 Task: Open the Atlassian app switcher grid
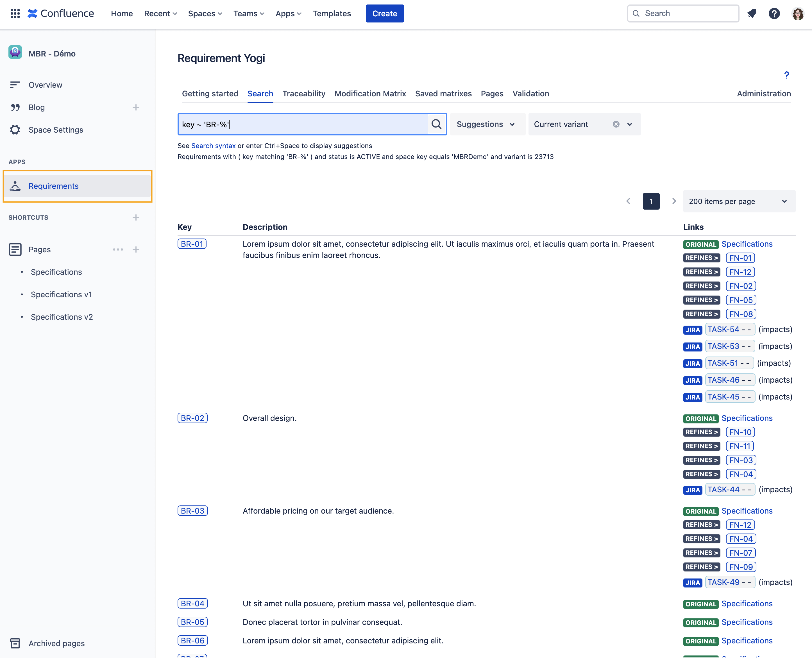tap(15, 13)
